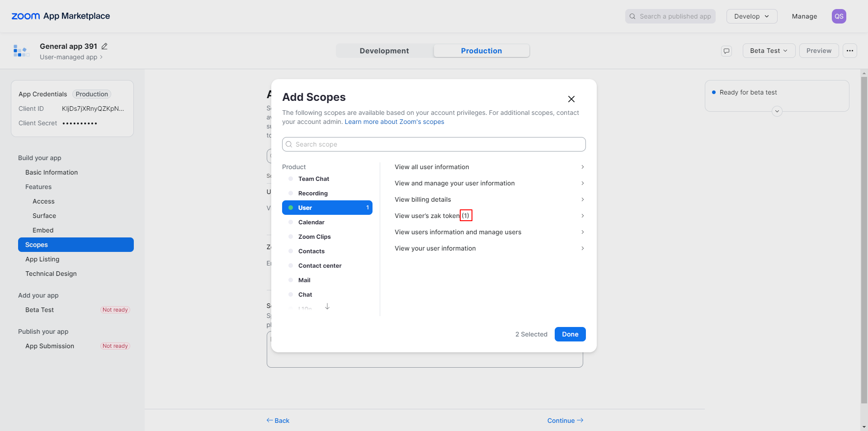Screen dimensions: 868x431
Task: Close the Add Scopes dialog
Action: tap(571, 99)
